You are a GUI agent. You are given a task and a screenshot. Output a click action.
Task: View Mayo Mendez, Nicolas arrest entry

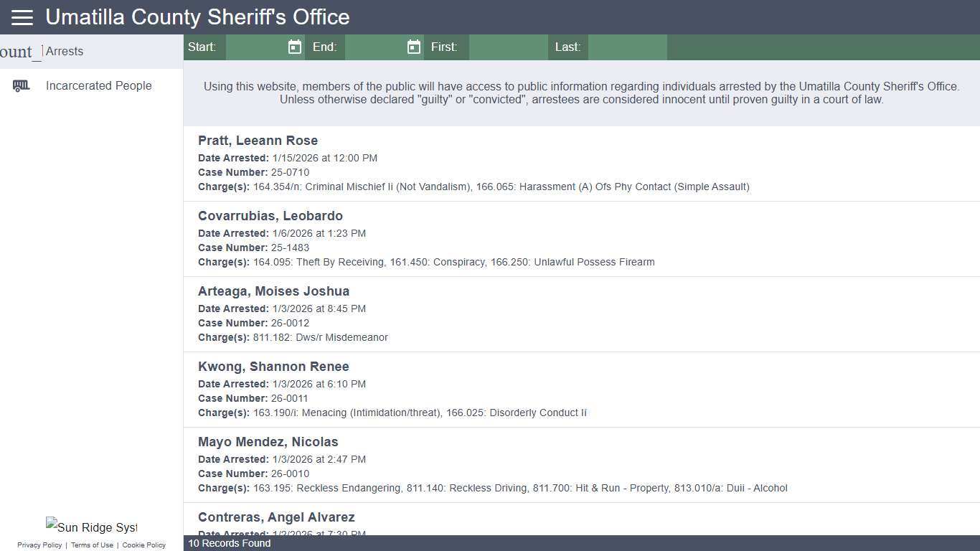268,441
